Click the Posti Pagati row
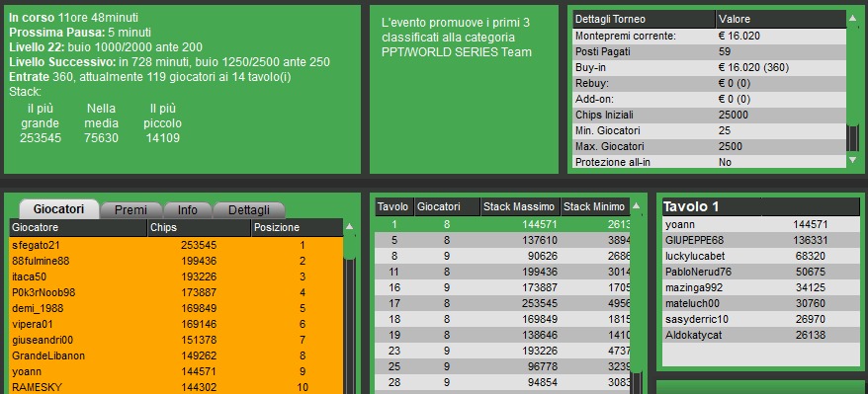The width and height of the screenshot is (868, 394). coord(709,52)
